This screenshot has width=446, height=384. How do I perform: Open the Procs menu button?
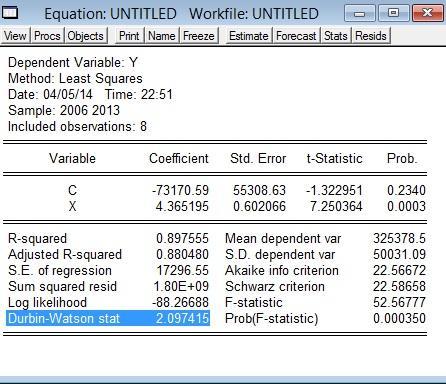click(x=47, y=36)
